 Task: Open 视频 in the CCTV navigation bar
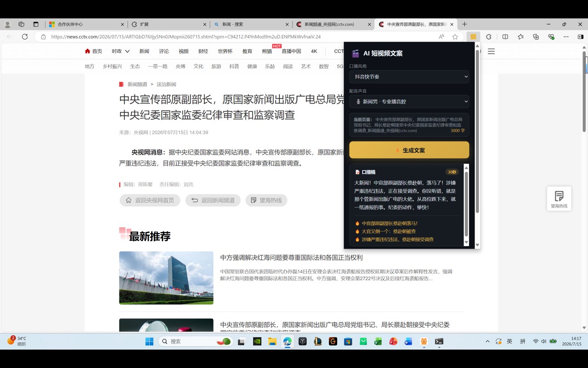(x=184, y=51)
